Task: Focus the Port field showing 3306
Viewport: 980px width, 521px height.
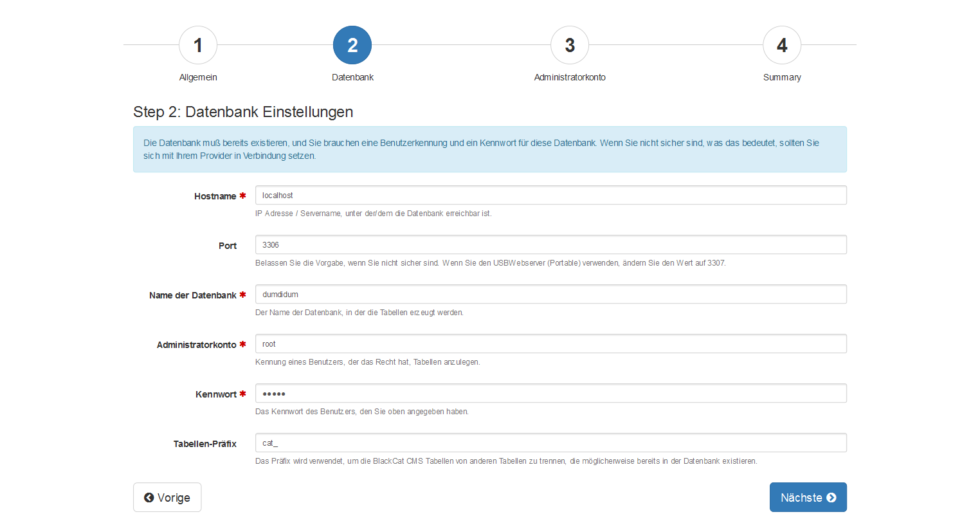Action: click(x=550, y=244)
